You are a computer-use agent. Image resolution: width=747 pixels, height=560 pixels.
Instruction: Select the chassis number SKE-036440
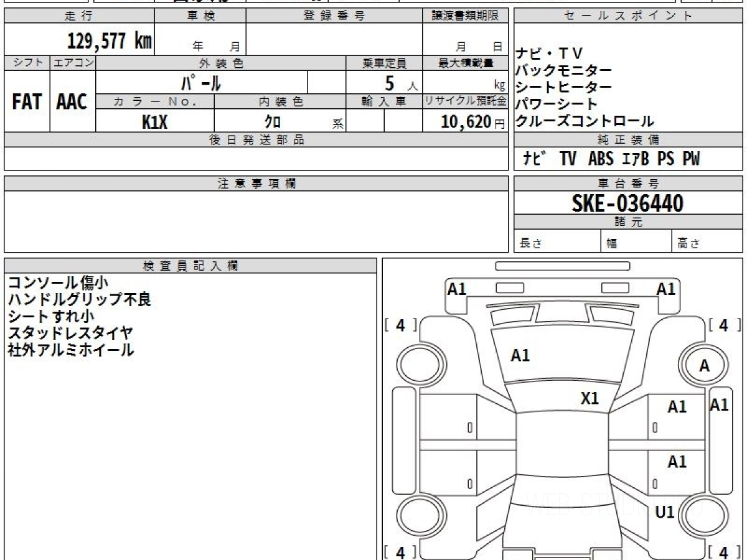[627, 203]
